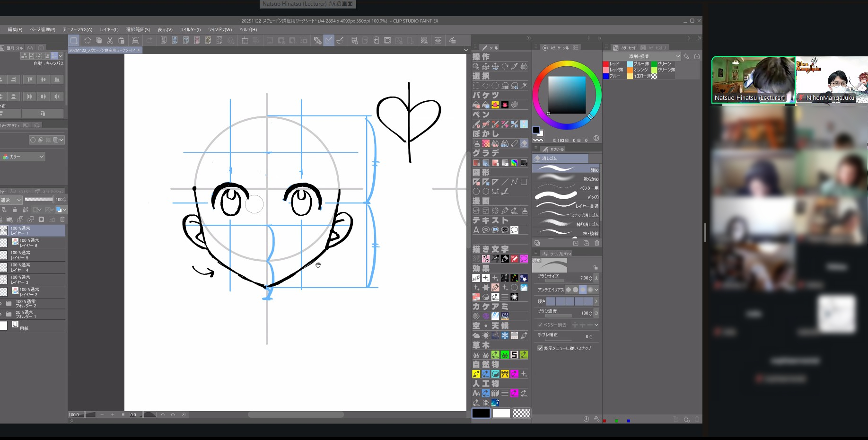Select the レイヤー 5 layer row
Viewport: 868px width, 440px height.
point(33,255)
